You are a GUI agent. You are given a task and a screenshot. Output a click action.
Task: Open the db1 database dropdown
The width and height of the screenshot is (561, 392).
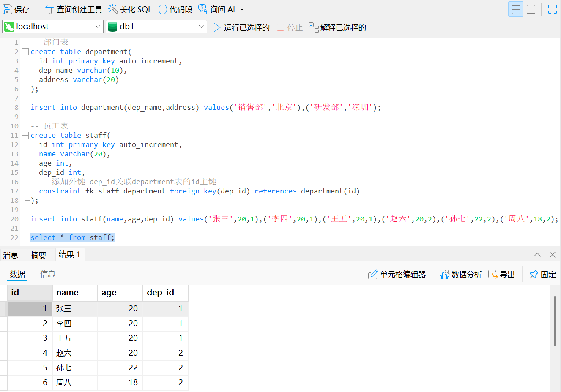point(156,27)
